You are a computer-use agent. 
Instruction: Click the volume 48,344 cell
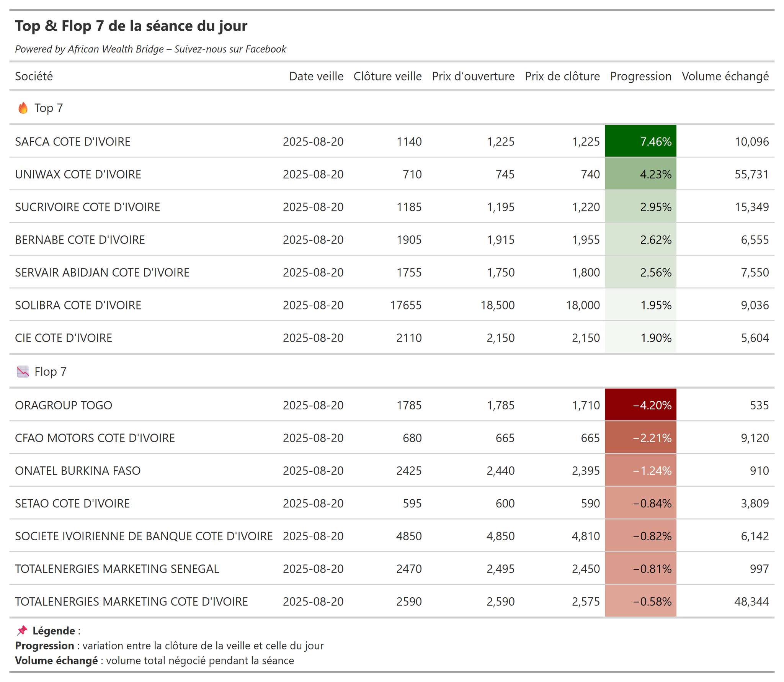(751, 602)
